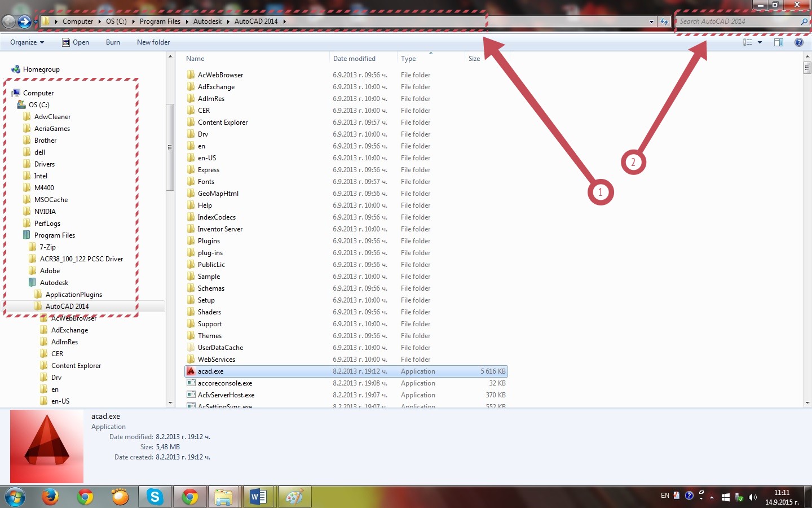Open the Windows Start button
The image size is (812, 508).
(x=15, y=497)
